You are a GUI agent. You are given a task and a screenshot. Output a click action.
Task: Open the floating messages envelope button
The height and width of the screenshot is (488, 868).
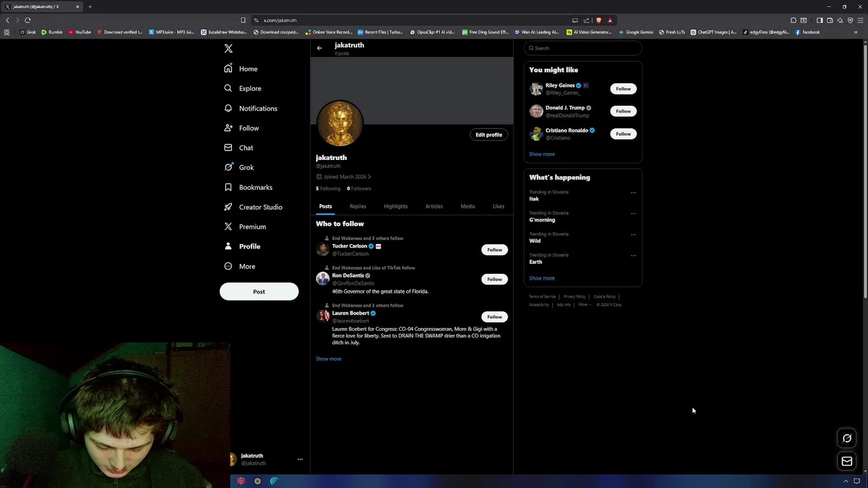click(x=847, y=462)
